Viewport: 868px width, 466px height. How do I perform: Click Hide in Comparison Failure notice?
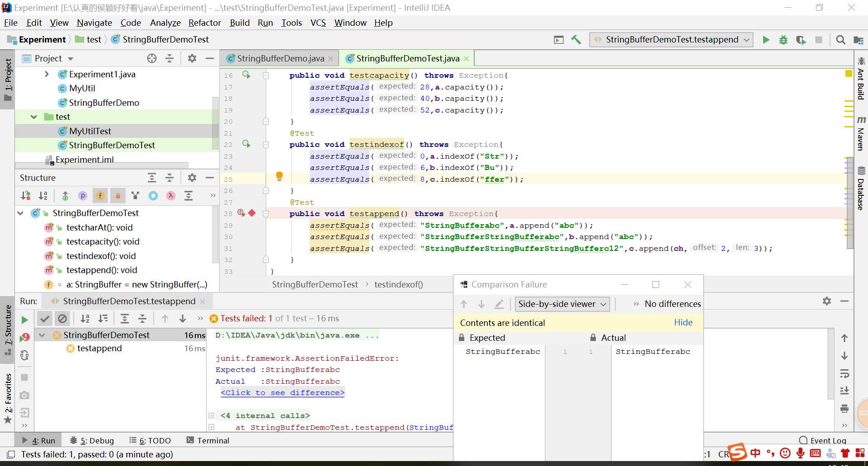pos(683,322)
